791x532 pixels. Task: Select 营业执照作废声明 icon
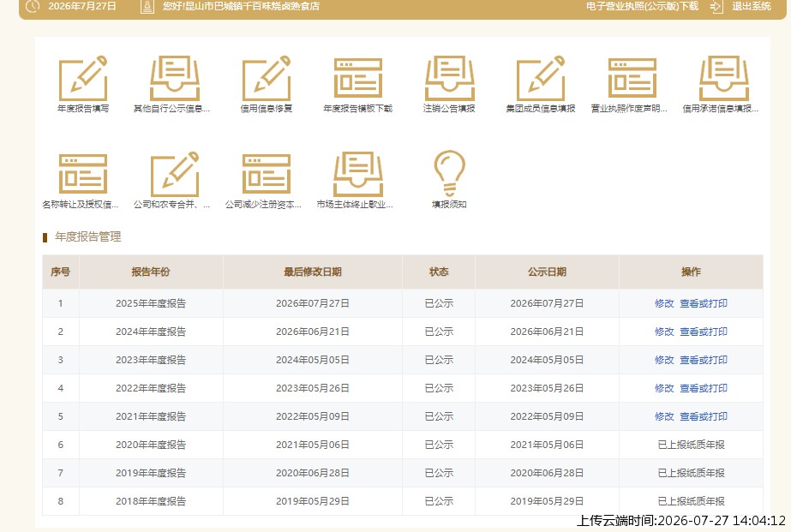click(x=632, y=78)
